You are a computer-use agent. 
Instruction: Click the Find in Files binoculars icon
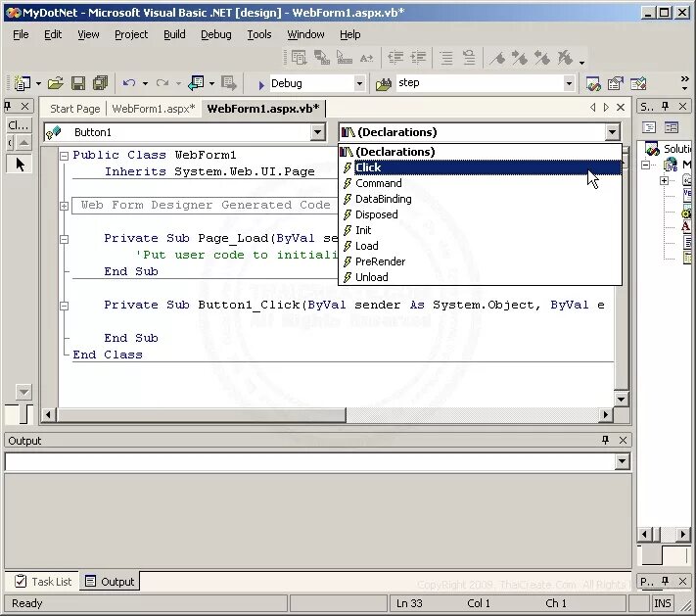384,83
